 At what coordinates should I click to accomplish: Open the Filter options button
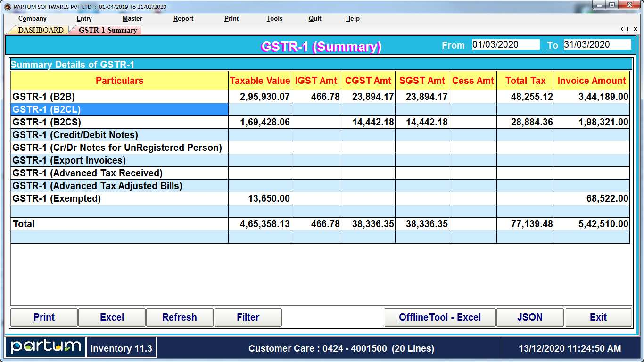[248, 317]
